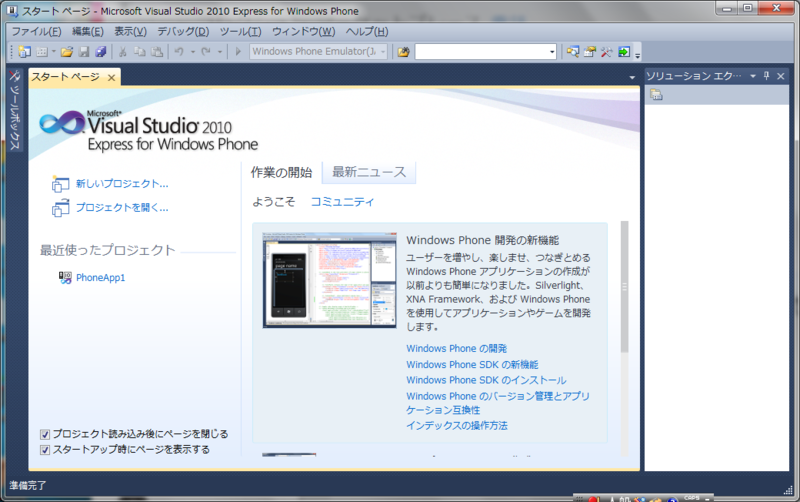Click the 準備完了 status bar text
Screen dimensions: 800x502
pos(28,486)
